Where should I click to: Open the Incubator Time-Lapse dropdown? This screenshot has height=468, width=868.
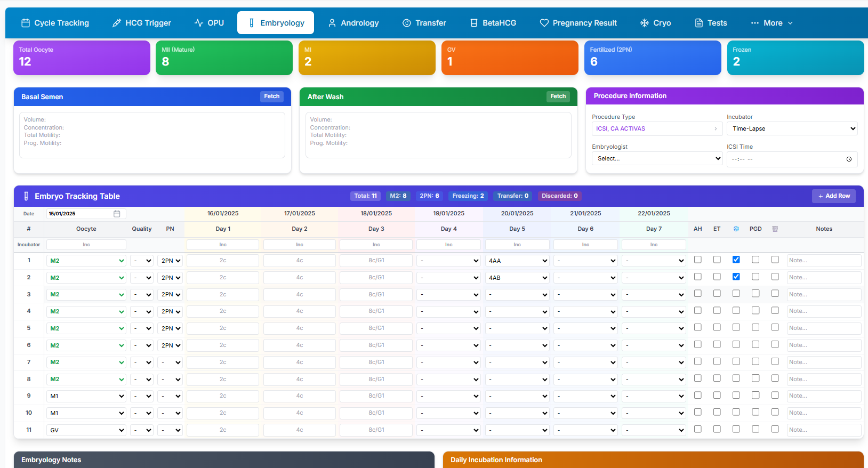pos(792,128)
